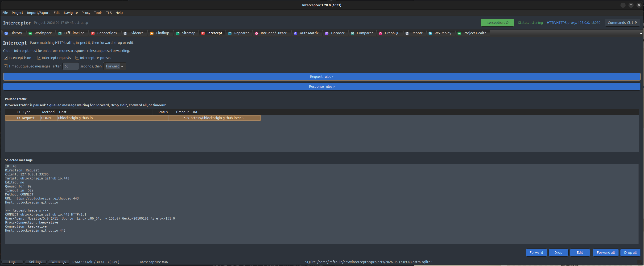644x266 pixels.
Task: Click the Findings warning icon
Action: [x=152, y=33]
